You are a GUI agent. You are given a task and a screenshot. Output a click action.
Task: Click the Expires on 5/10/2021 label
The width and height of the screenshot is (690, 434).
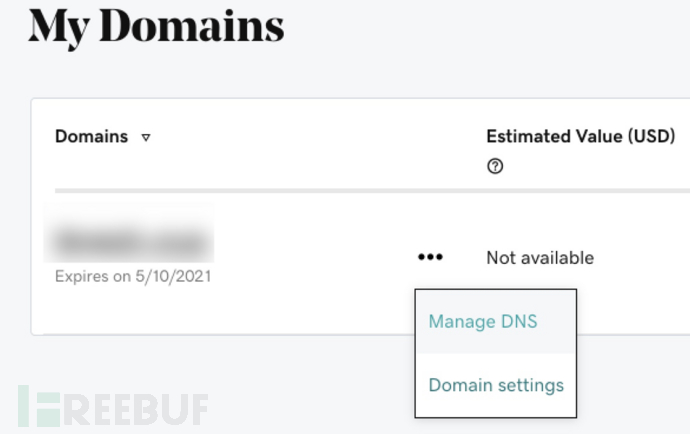click(133, 276)
